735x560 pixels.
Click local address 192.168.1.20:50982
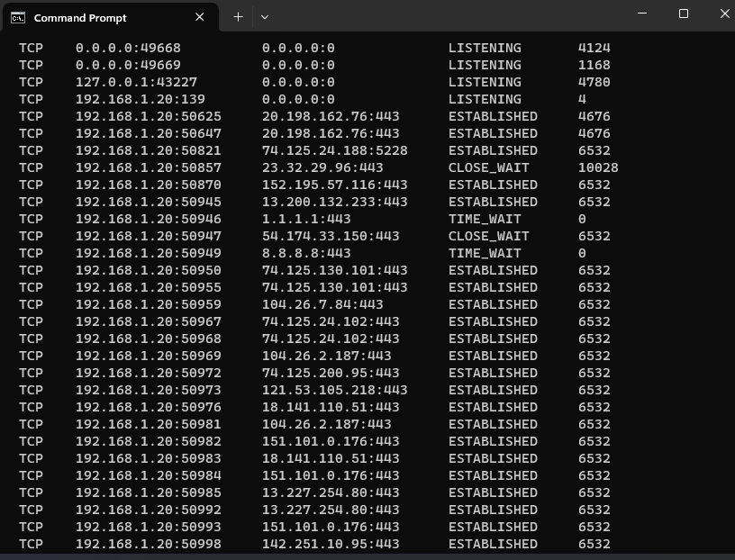pos(148,441)
